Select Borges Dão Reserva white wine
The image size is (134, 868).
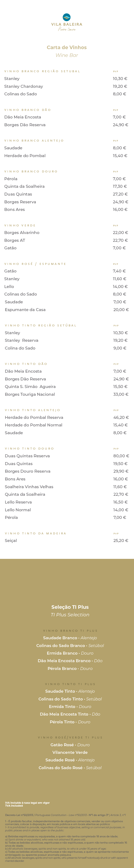[x=25, y=125]
